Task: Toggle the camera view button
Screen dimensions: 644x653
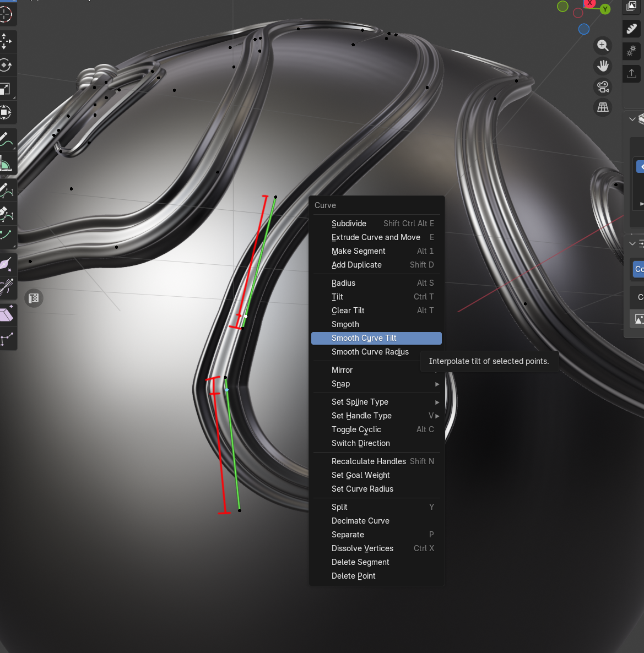Action: pyautogui.click(x=603, y=86)
